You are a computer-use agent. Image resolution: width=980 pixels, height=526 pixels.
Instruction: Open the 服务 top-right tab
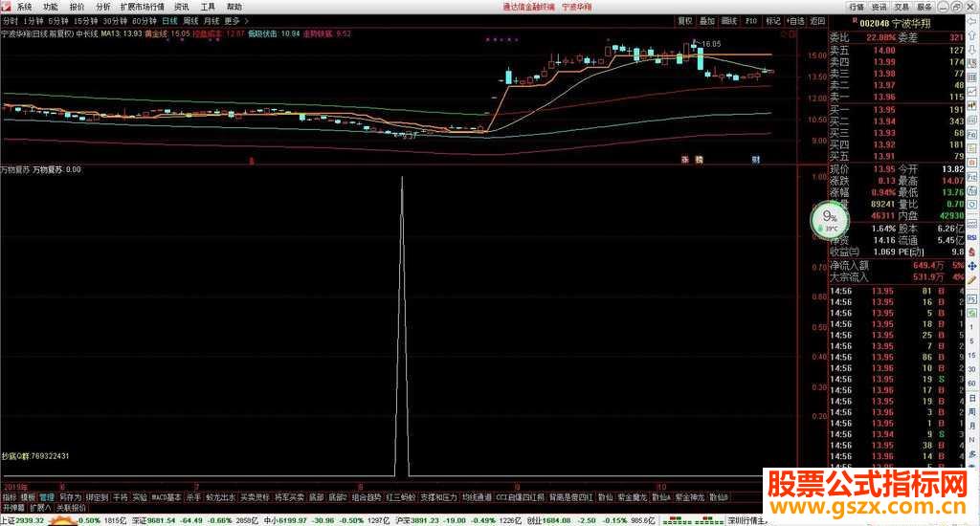(x=924, y=7)
